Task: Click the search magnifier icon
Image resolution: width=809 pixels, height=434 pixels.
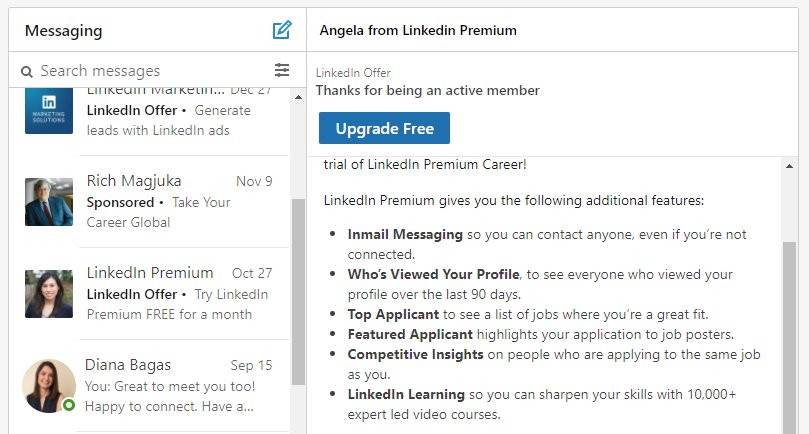Action: [27, 71]
